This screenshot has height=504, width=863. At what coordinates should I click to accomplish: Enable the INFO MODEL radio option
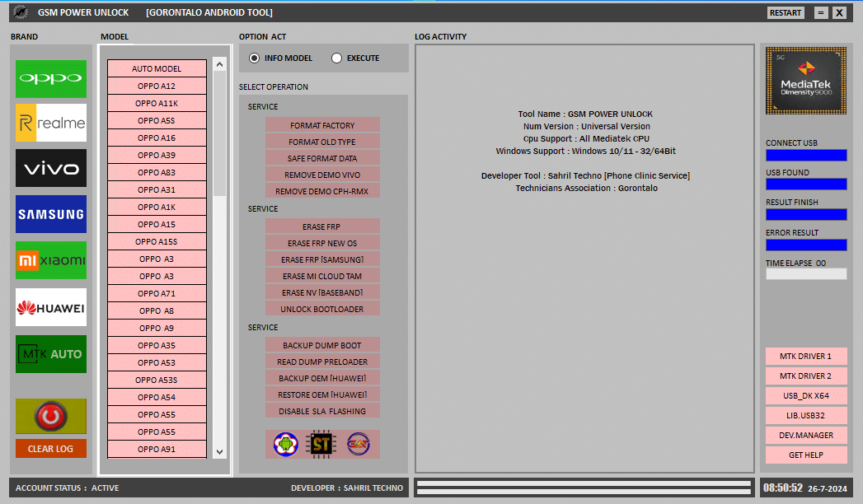tap(280, 58)
